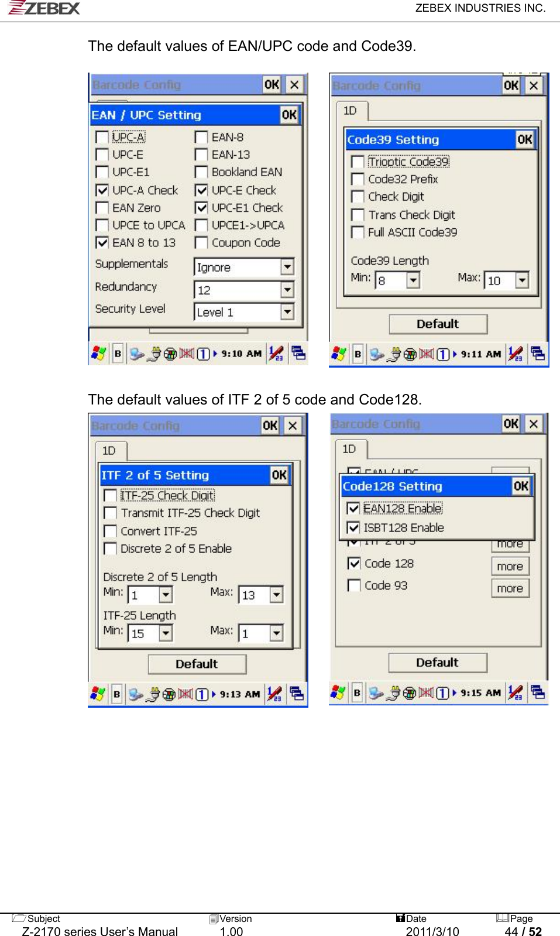Open Start flag in 9:11 AM taskbar

coord(339,354)
